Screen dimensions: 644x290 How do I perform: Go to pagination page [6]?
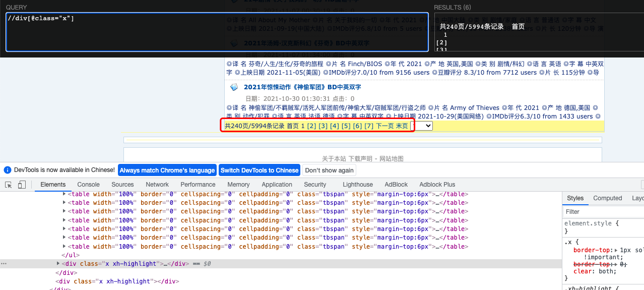[x=357, y=126]
